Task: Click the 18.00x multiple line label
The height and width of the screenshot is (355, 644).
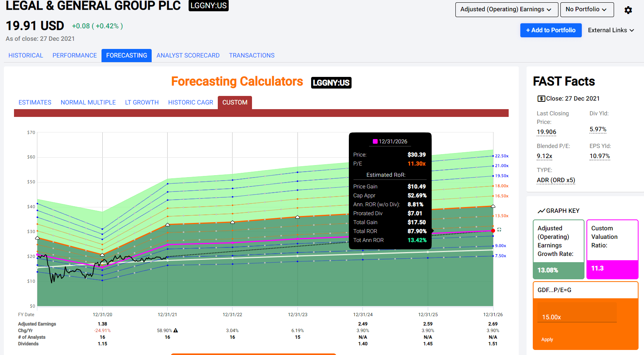Action: tap(502, 186)
